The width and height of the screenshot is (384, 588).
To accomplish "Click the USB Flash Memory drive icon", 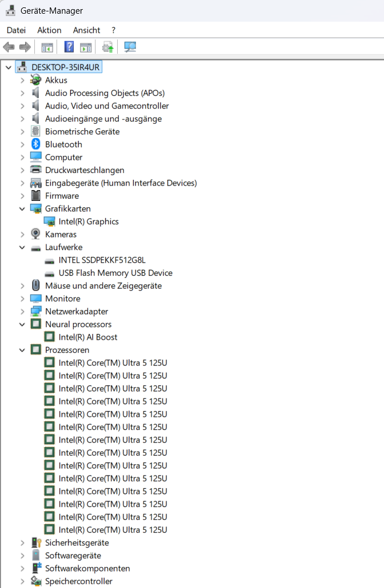I will (x=49, y=273).
